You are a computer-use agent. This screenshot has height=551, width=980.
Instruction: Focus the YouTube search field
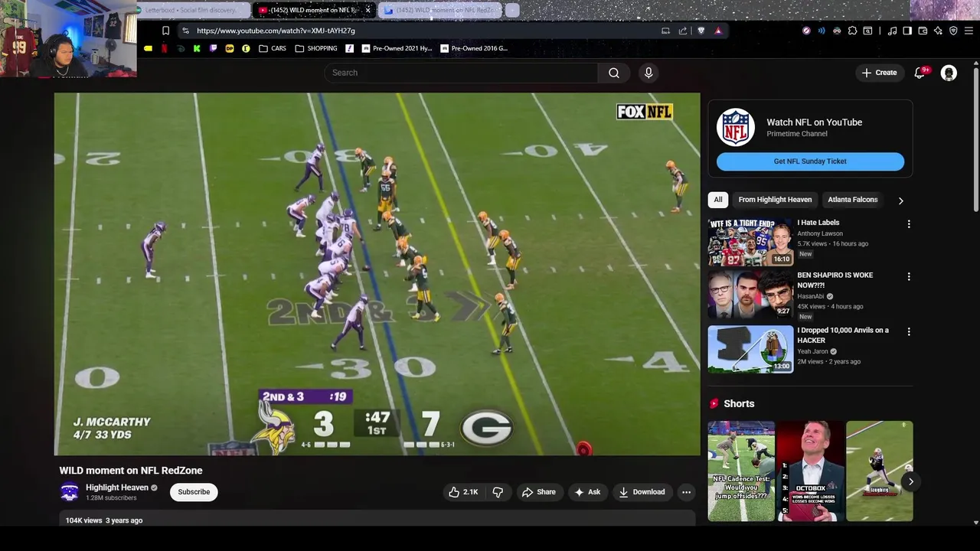[x=461, y=73]
